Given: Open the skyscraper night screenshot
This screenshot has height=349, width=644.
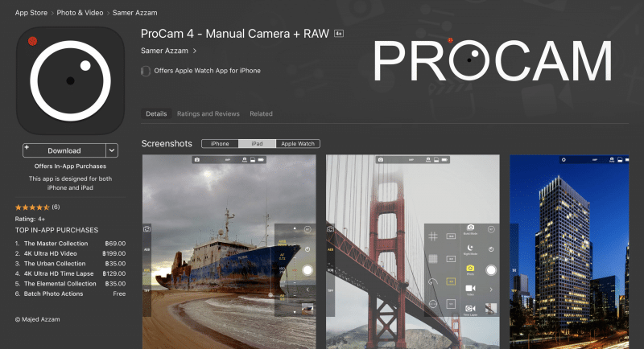Looking at the screenshot, I should coord(569,252).
